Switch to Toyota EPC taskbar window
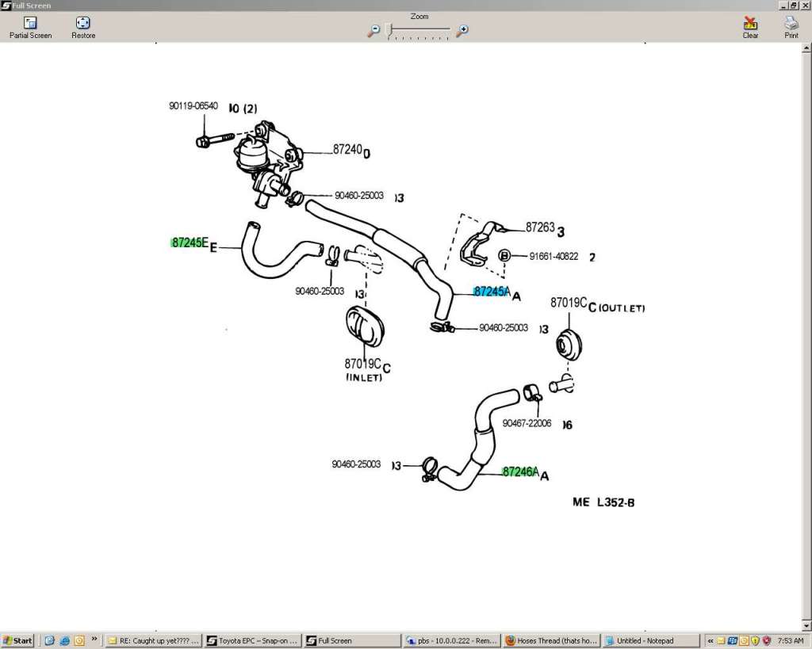Screen dimensions: 812x649 point(252,640)
